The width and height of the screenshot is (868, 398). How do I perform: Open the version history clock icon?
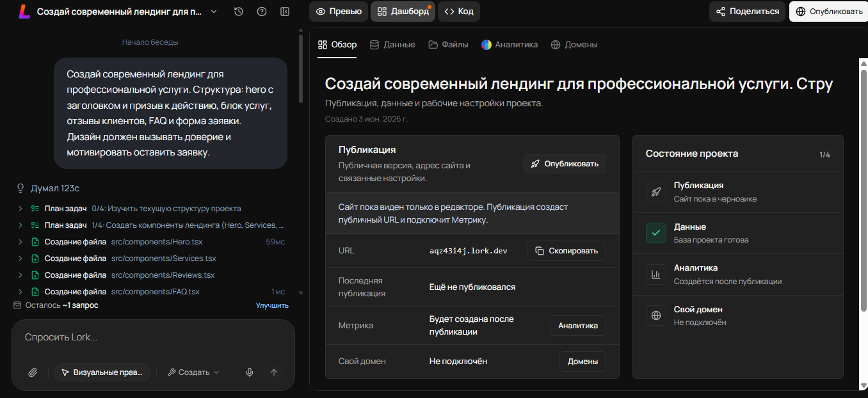pyautogui.click(x=239, y=12)
